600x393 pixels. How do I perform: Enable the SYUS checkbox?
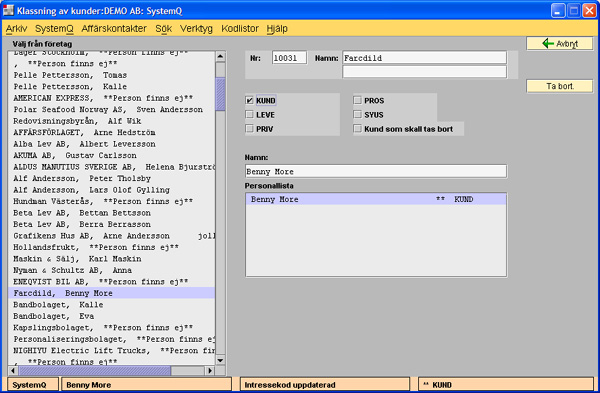click(x=357, y=115)
